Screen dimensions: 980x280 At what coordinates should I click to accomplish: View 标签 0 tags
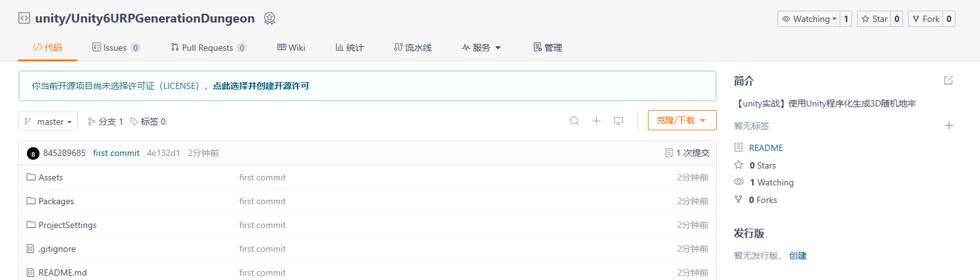[148, 122]
